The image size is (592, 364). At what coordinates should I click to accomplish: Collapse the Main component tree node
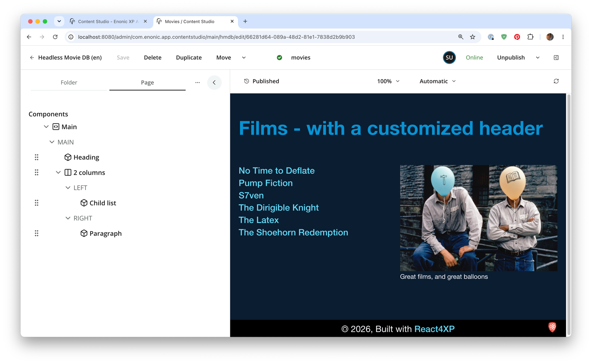[x=46, y=127]
